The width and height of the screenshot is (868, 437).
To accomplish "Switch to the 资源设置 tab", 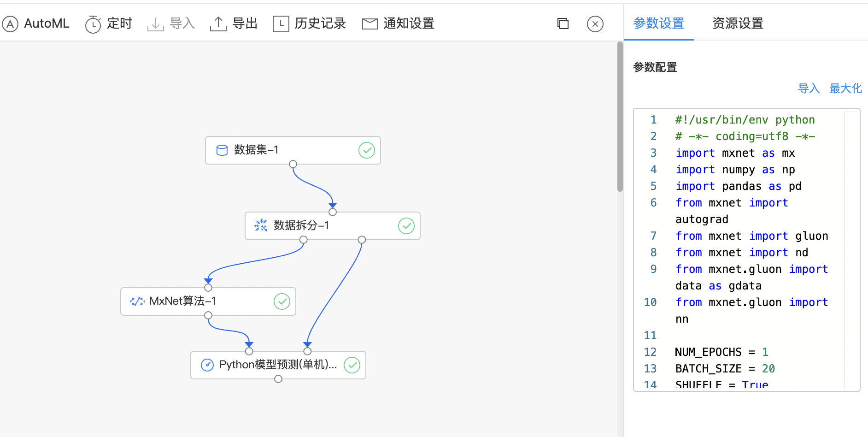I will click(738, 24).
